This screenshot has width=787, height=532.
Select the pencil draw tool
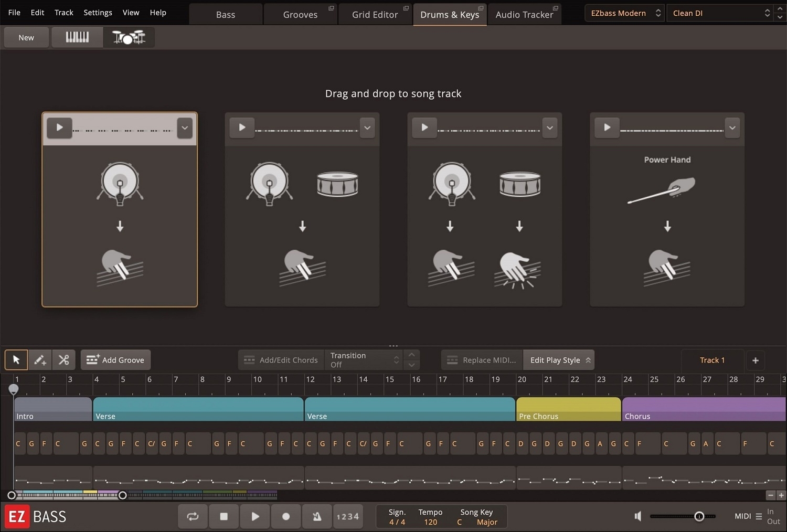tap(40, 360)
